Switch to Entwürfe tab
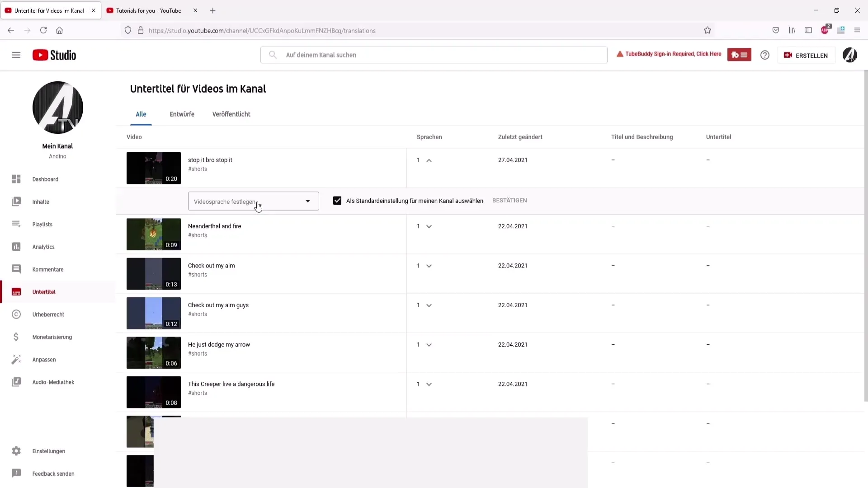The height and width of the screenshot is (488, 868). [182, 114]
